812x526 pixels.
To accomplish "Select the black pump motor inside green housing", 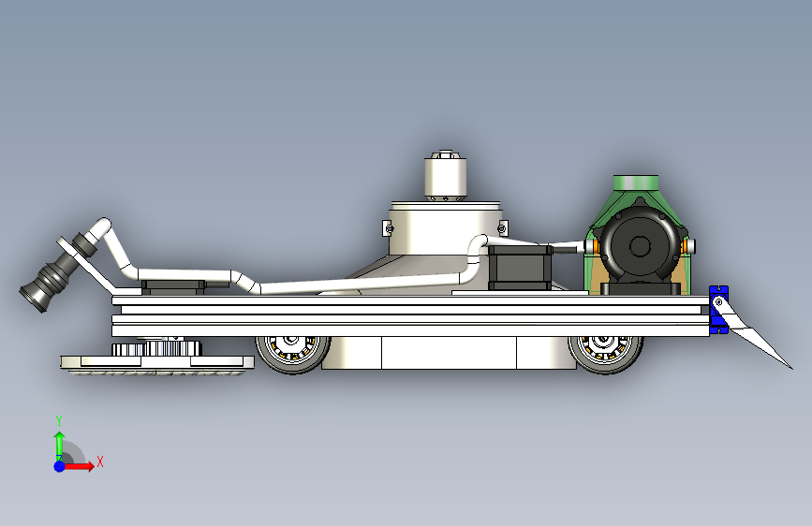I will coord(640,246).
